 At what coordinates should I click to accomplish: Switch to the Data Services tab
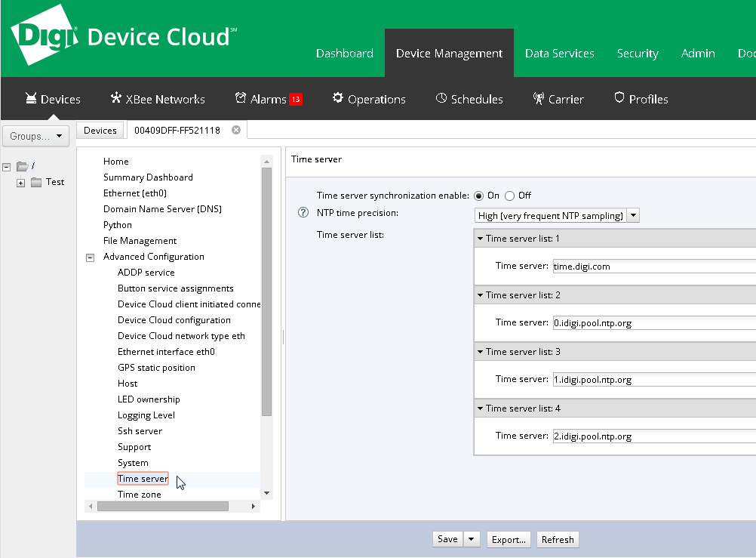(559, 54)
